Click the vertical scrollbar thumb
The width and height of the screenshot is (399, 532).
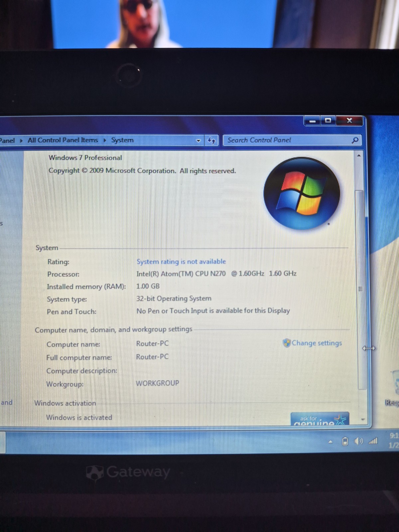click(x=360, y=289)
